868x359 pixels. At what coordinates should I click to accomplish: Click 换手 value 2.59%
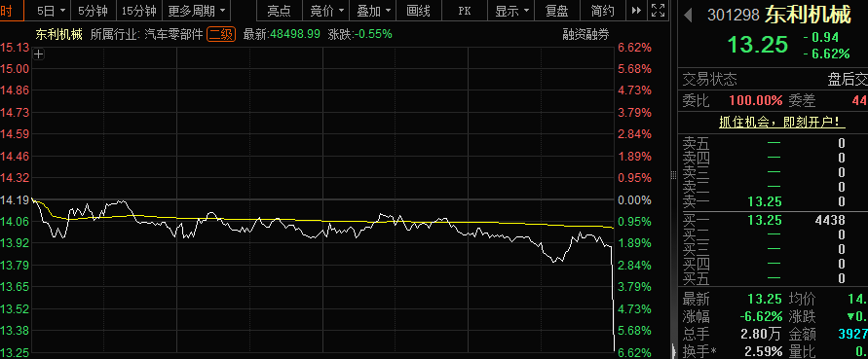click(764, 351)
